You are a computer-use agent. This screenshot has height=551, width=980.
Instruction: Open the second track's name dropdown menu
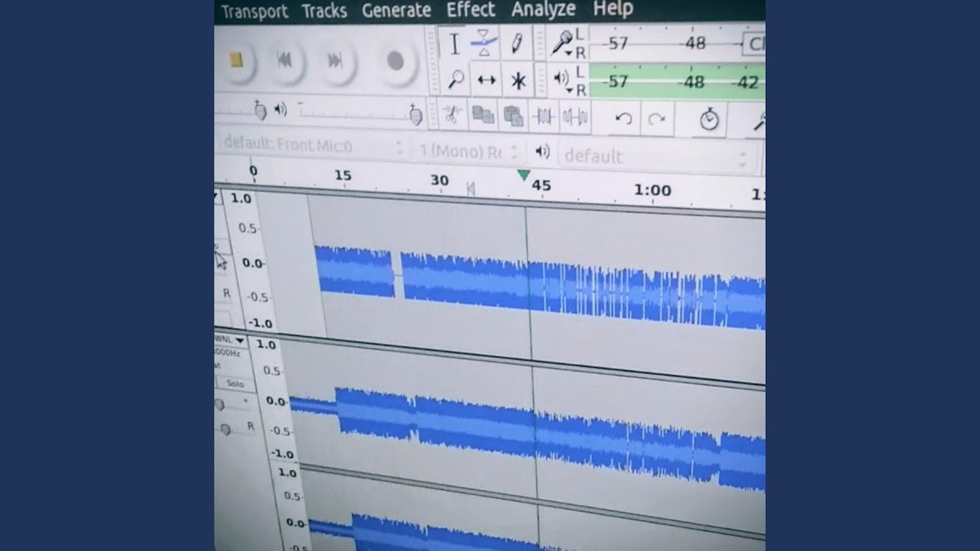[x=230, y=340]
